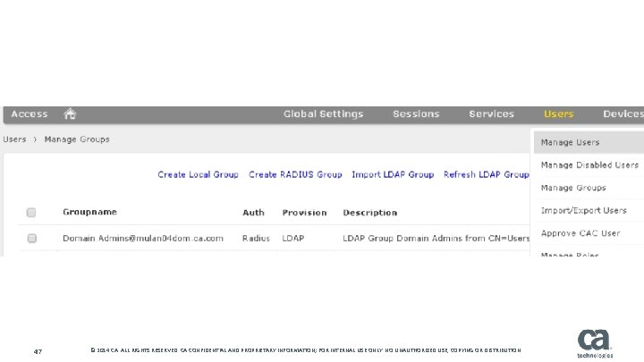Viewport: 644px width, 362px height.
Task: Click the Auth column header
Action: tap(253, 213)
